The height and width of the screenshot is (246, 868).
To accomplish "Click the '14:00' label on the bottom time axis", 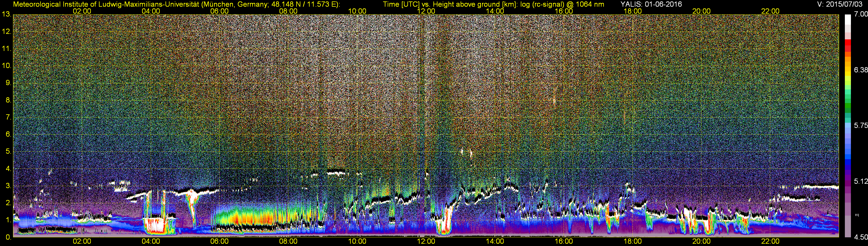I will 495,241.
